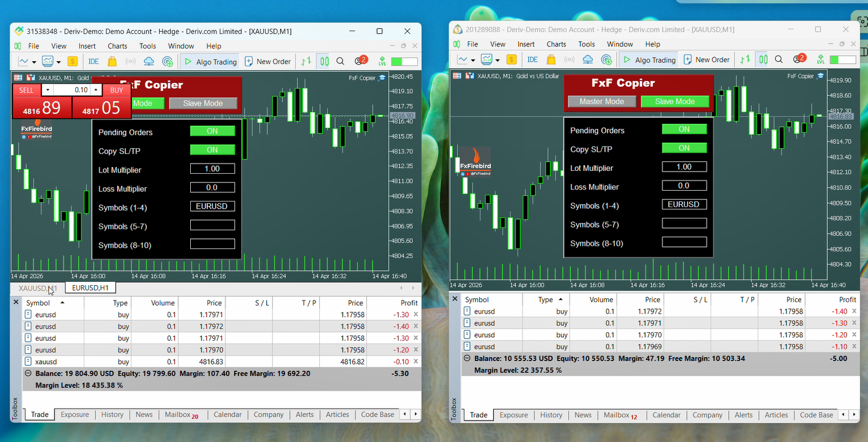The width and height of the screenshot is (868, 442).
Task: Click the copy-trading target icon in left window
Action: [168, 62]
